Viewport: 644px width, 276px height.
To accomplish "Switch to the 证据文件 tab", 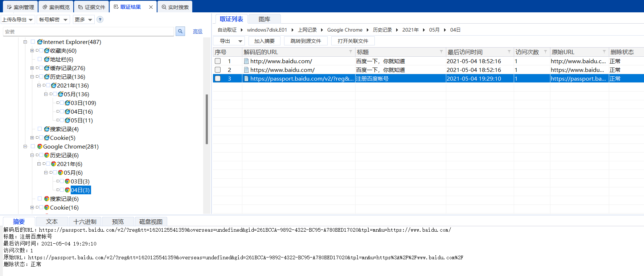I will coord(92,7).
